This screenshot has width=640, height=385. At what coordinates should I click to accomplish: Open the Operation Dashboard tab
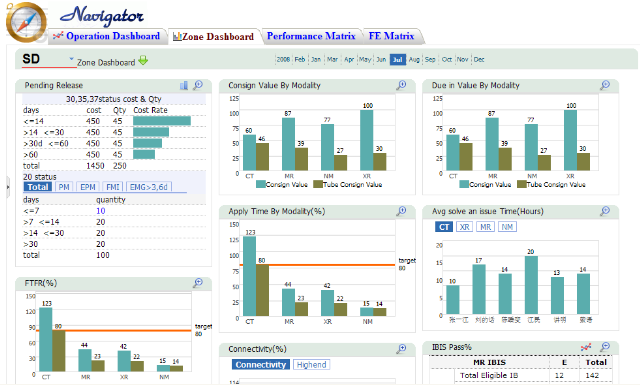107,36
